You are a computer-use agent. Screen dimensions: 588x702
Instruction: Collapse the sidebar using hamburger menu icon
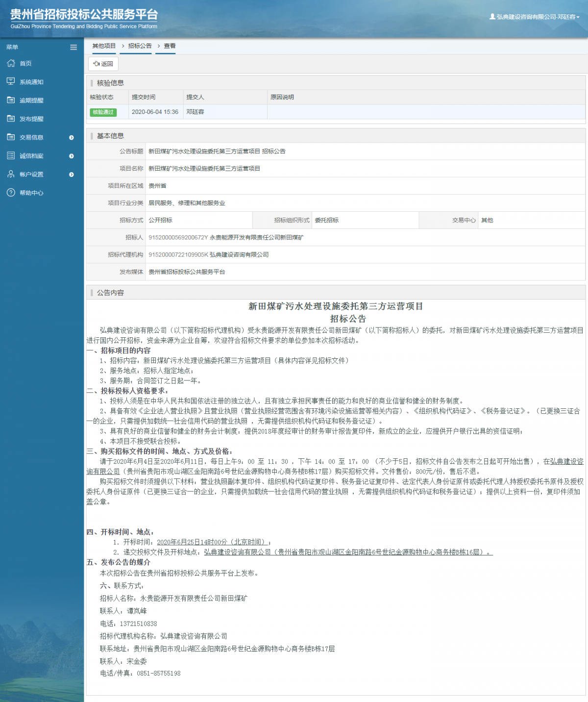point(73,47)
